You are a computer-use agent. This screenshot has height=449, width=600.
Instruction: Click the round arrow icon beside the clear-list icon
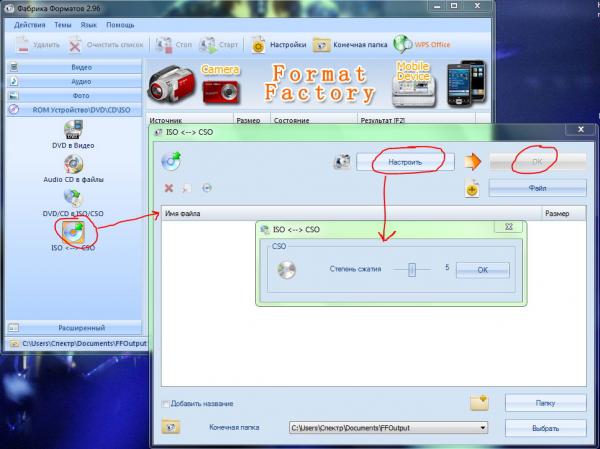[207, 188]
